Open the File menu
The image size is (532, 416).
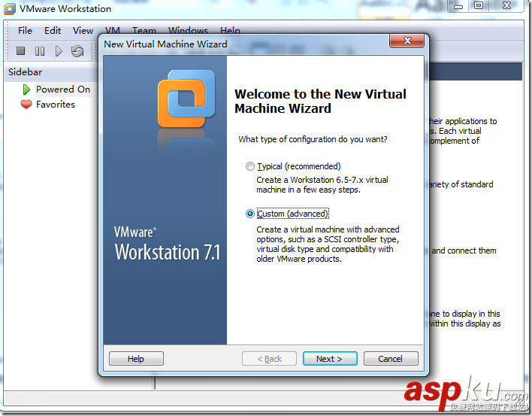25,31
